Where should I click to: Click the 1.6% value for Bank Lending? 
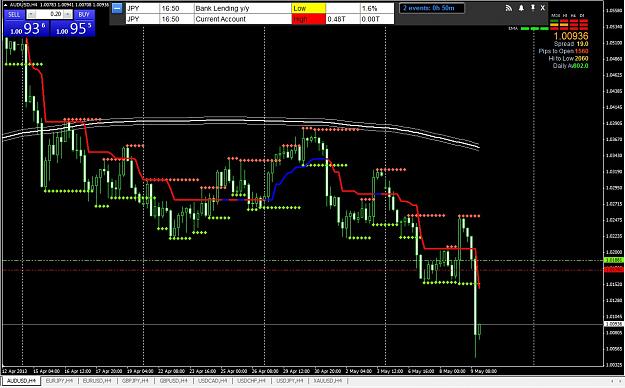click(x=377, y=8)
